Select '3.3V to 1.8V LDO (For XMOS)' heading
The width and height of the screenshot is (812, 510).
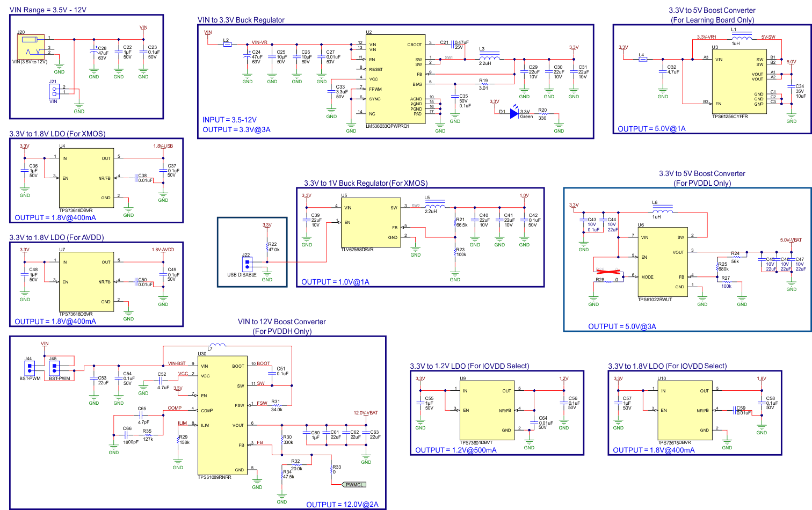click(57, 134)
